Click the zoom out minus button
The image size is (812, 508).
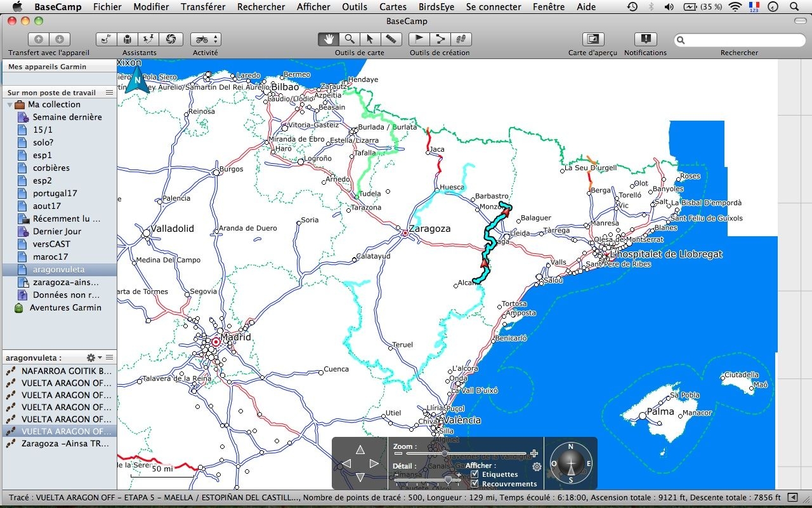coord(398,453)
